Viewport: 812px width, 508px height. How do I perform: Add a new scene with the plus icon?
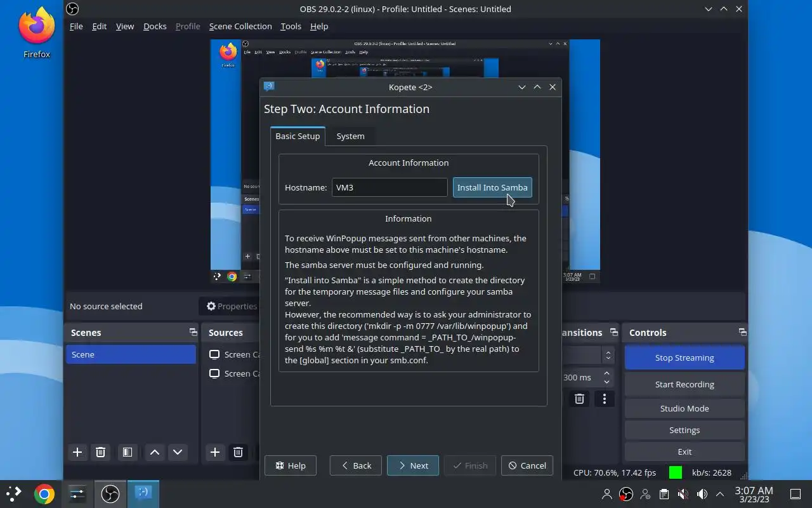click(x=77, y=452)
